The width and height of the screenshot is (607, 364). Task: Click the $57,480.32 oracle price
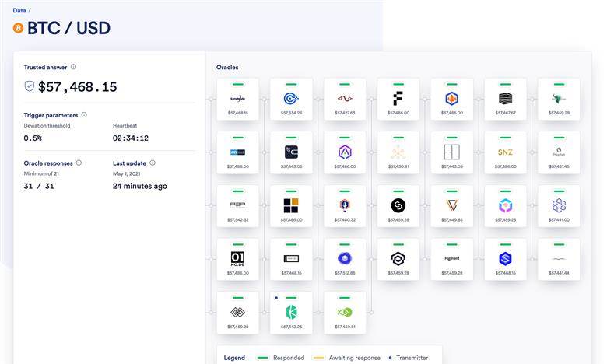coord(345,219)
